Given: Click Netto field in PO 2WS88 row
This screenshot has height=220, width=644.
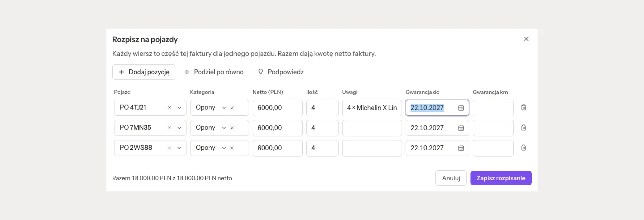Looking at the screenshot, I should tap(278, 148).
